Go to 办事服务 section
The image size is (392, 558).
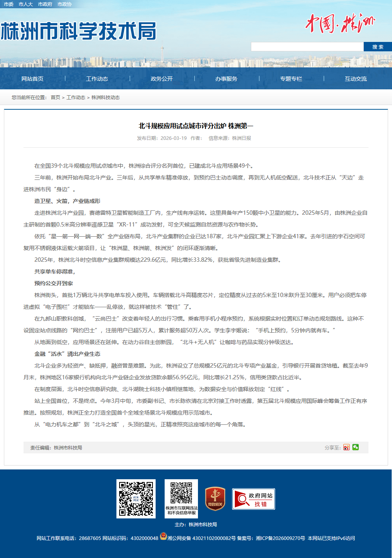point(227,79)
